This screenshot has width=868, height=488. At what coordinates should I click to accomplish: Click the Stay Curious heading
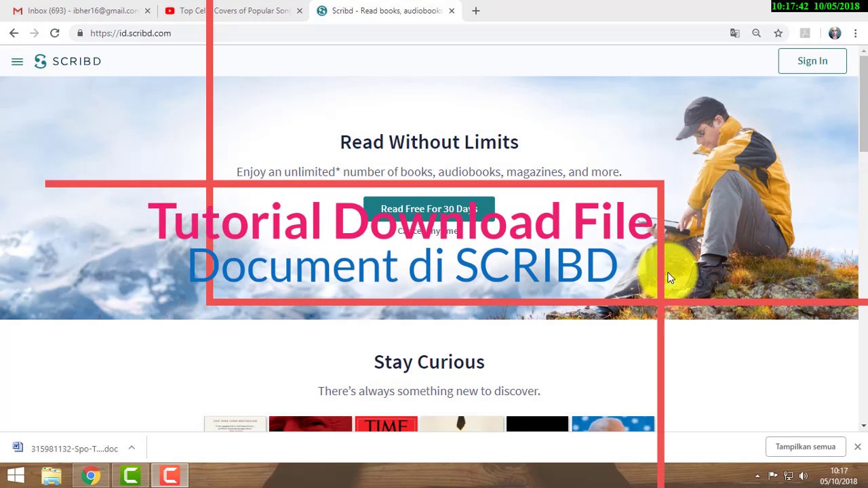(x=429, y=362)
